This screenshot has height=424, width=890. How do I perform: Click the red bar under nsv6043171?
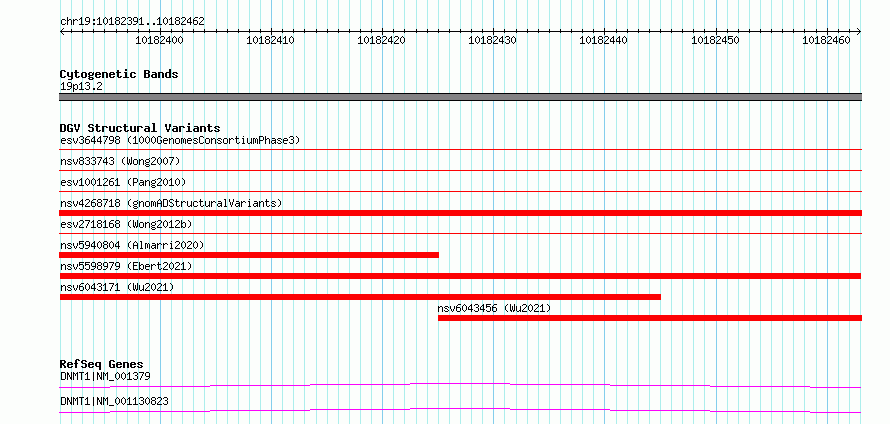pos(360,297)
